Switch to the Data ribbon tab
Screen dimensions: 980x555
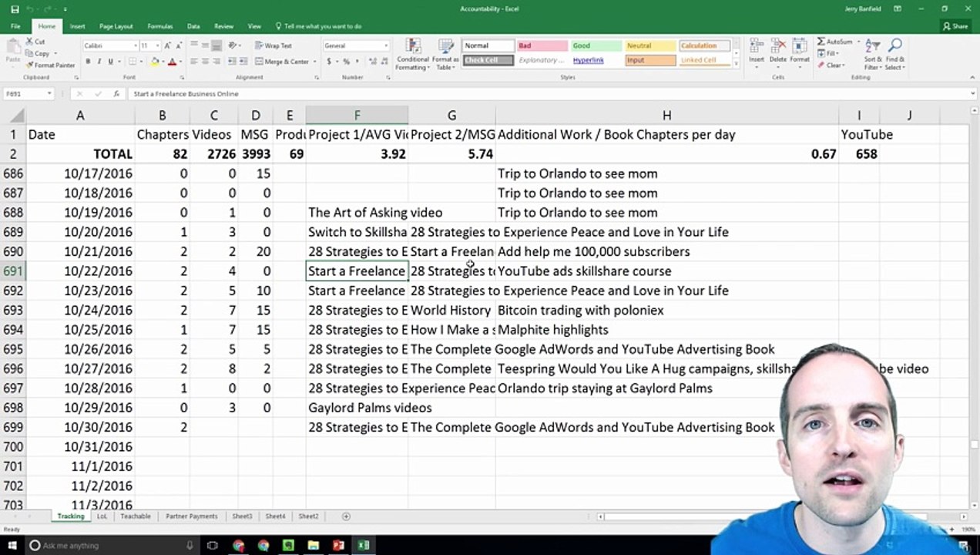tap(193, 26)
